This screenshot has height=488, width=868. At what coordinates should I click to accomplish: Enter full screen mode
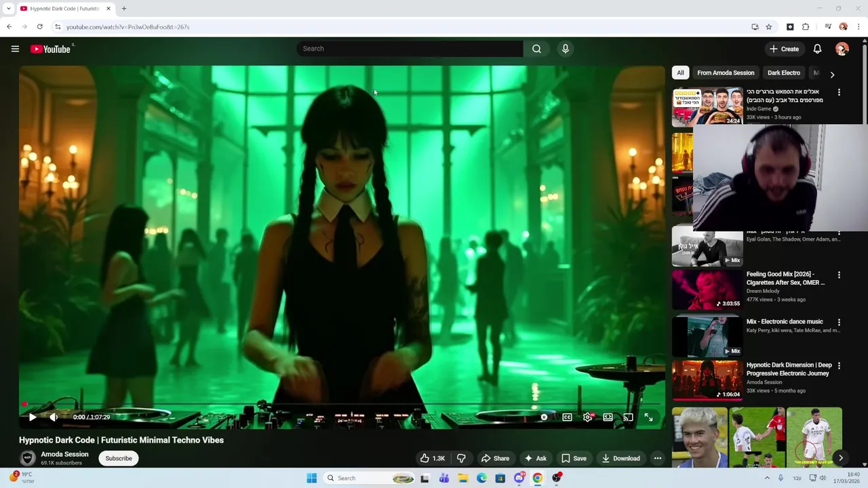(x=648, y=418)
